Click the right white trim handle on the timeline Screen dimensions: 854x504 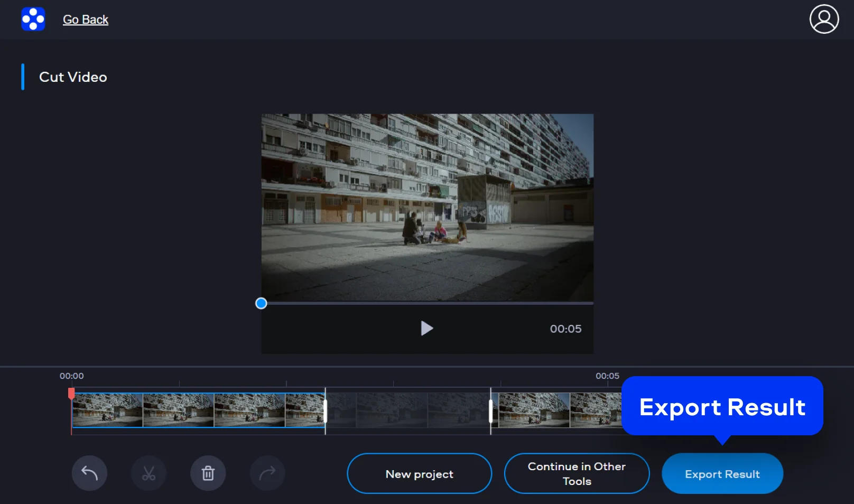tap(491, 411)
